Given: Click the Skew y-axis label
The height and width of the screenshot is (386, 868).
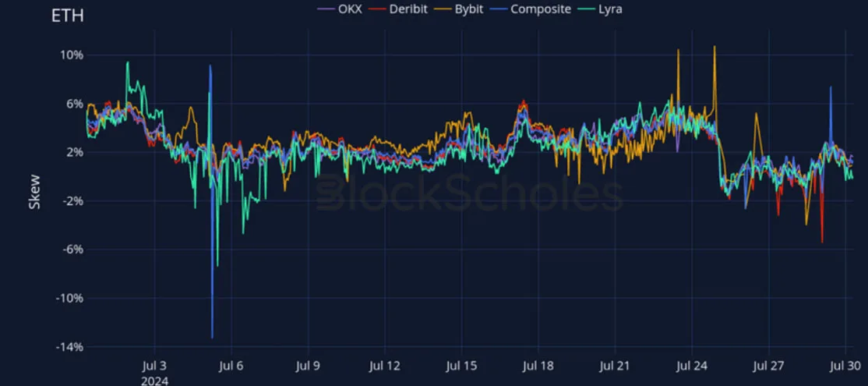Looking at the screenshot, I should (x=34, y=192).
